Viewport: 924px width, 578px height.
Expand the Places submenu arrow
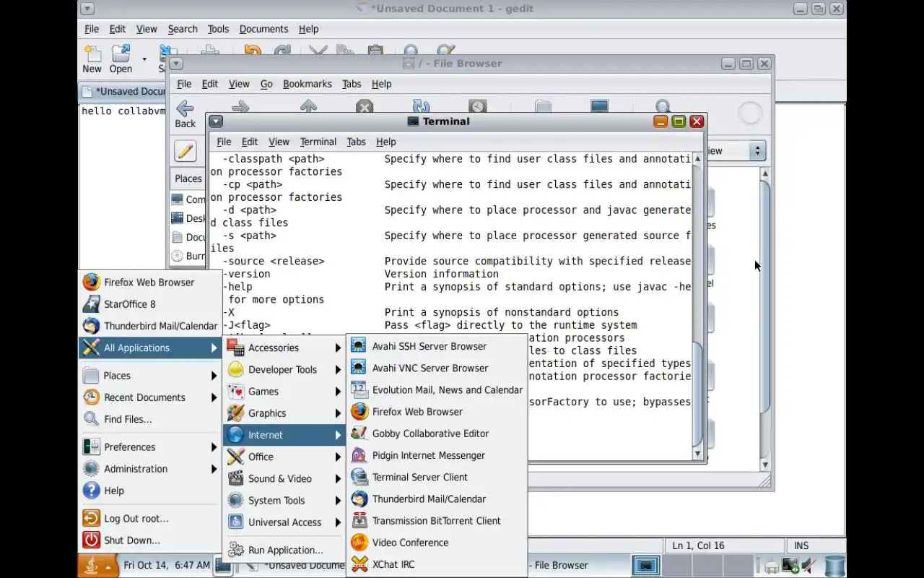coord(214,376)
